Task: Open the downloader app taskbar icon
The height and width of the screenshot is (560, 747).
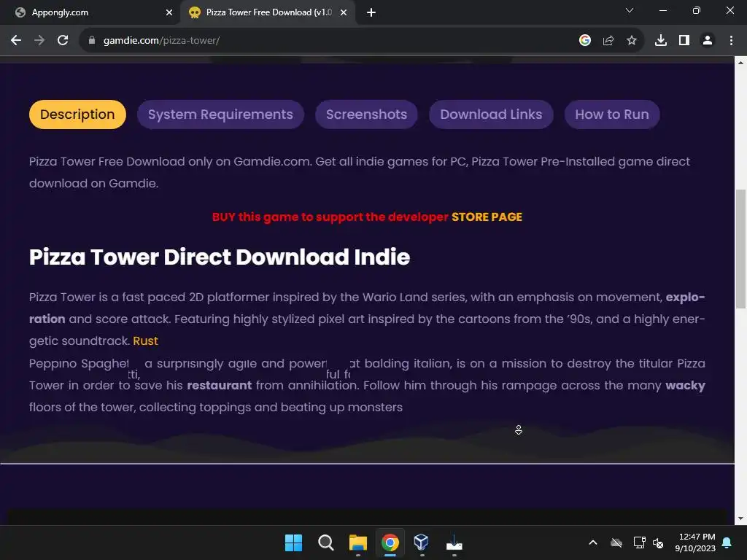Action: pyautogui.click(x=454, y=542)
